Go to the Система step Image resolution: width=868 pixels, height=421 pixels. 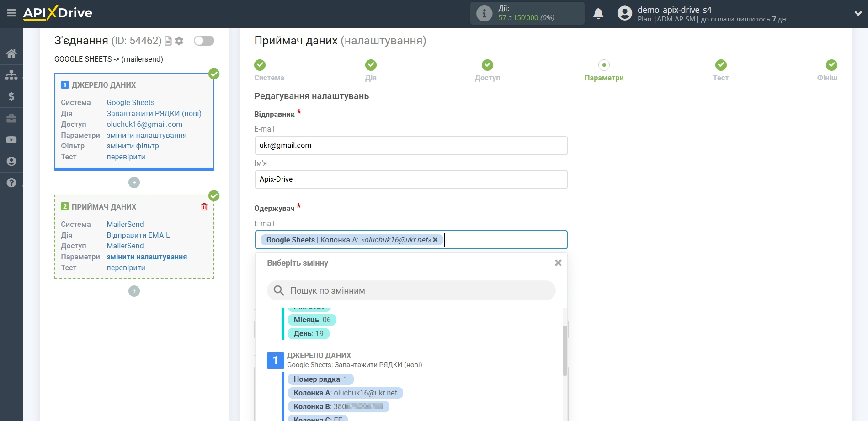pos(260,65)
